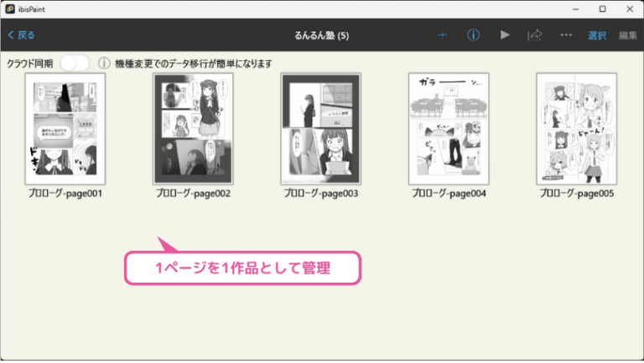Toggle the クラウド同期 switch
This screenshot has width=644, height=363.
75,63
